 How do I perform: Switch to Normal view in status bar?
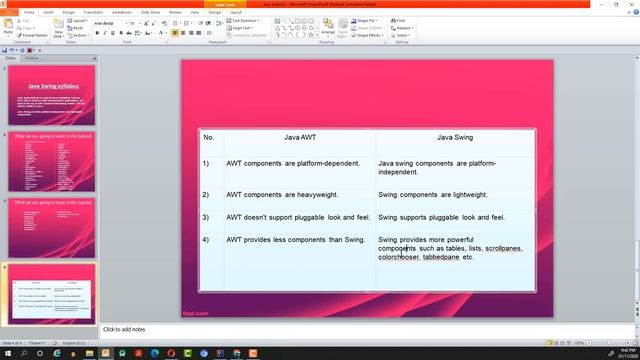tap(549, 343)
